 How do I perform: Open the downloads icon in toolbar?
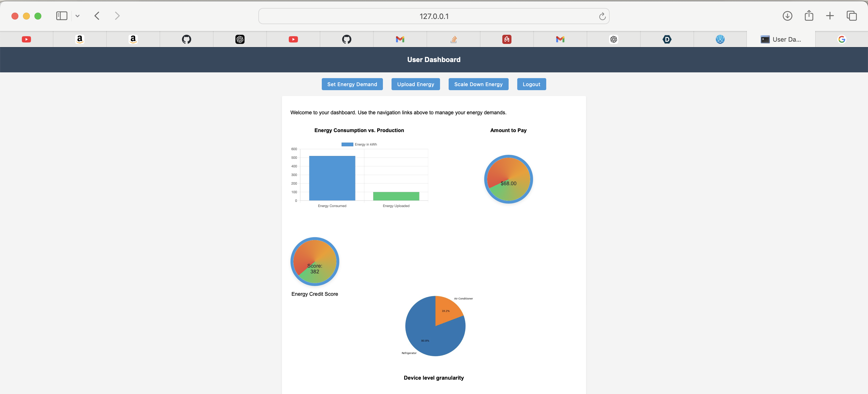787,16
